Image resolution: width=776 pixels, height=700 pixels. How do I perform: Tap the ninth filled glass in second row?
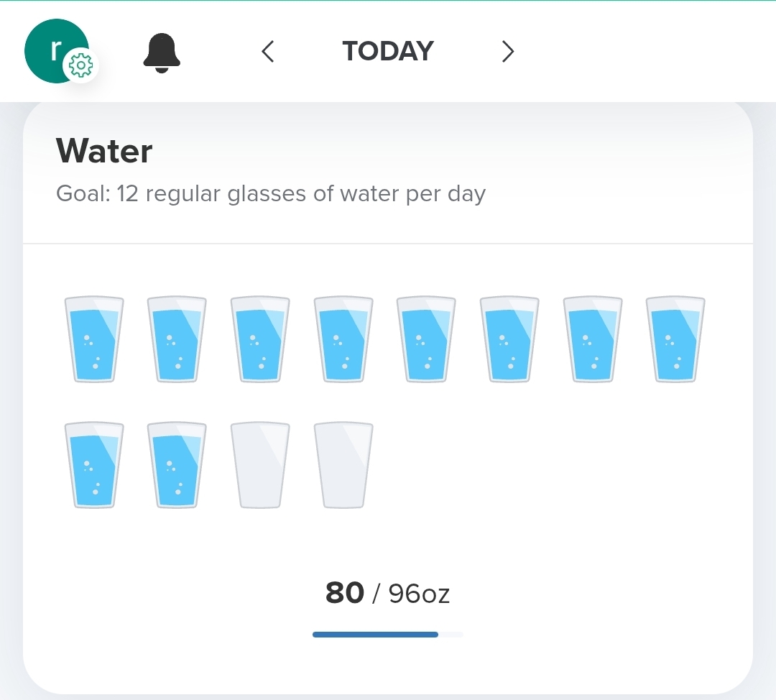pos(94,465)
